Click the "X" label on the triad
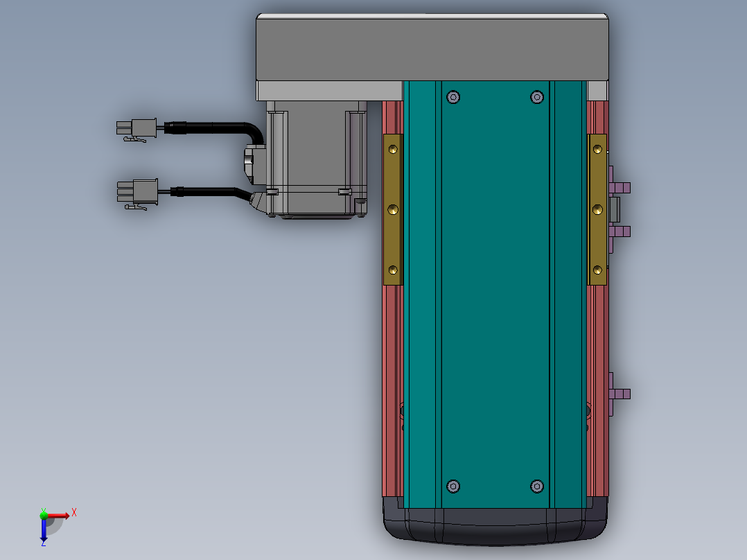 [x=74, y=513]
